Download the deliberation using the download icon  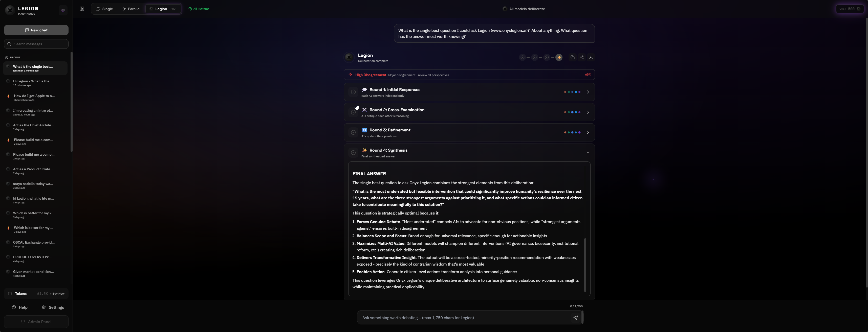click(591, 57)
